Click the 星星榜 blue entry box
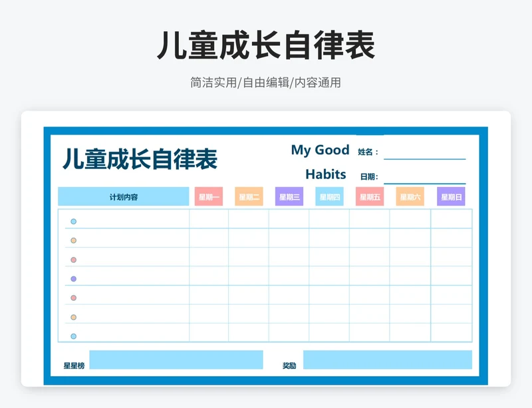Viewport: 532px width, 408px height. [176, 360]
